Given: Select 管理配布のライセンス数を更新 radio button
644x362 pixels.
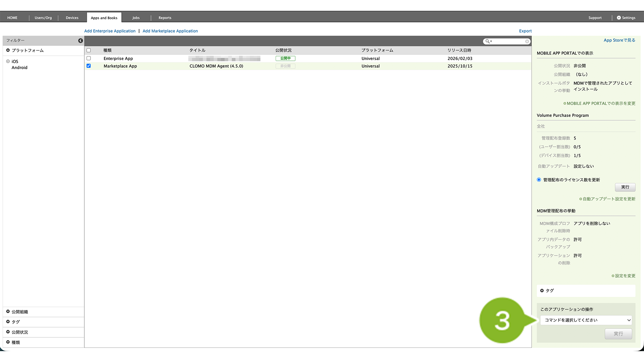Looking at the screenshot, I should (x=539, y=180).
